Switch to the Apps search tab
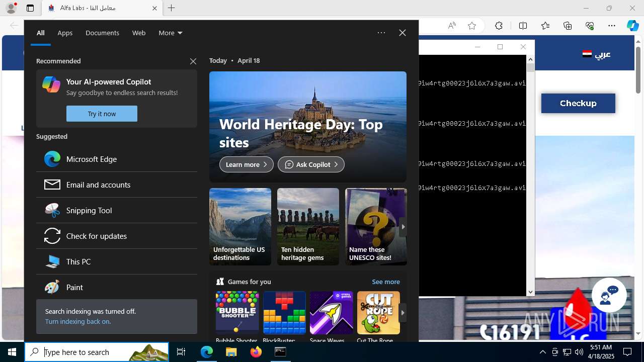The width and height of the screenshot is (644, 362). (x=65, y=33)
